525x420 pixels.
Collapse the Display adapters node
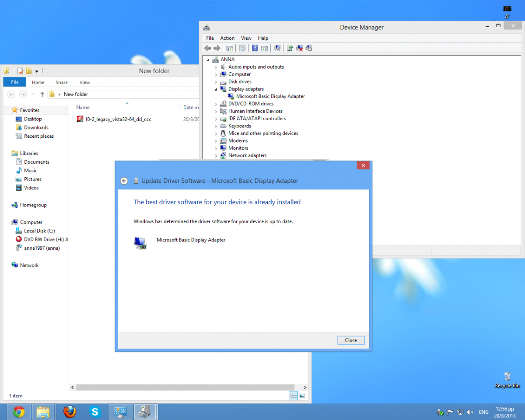tap(216, 89)
